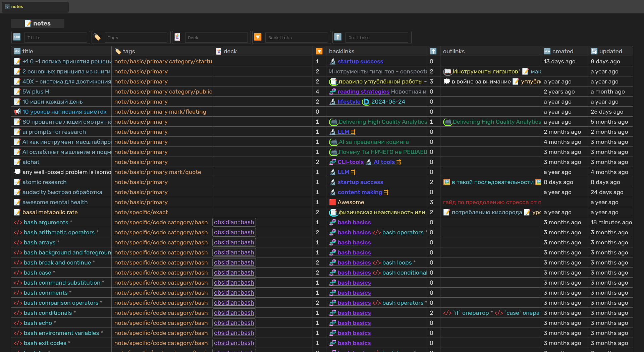The image size is (644, 352).
Task: Select the notes view heading button
Action: [x=38, y=23]
